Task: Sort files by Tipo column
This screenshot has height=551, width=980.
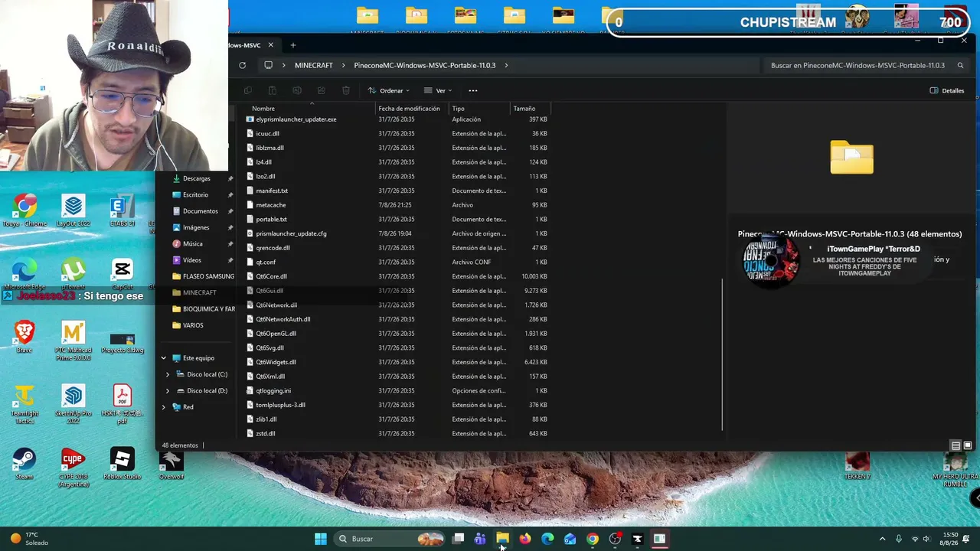Action: coord(479,109)
